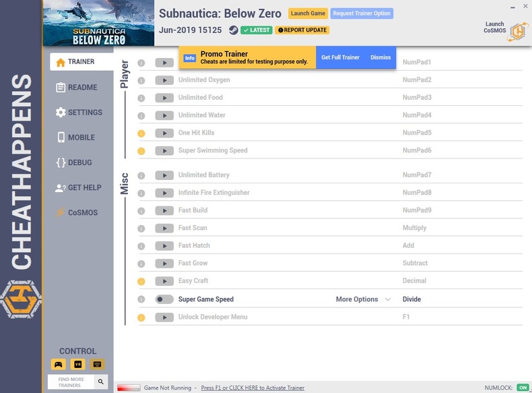Activate Fast Build cheat
Image resolution: width=532 pixels, height=393 pixels.
[x=164, y=211]
